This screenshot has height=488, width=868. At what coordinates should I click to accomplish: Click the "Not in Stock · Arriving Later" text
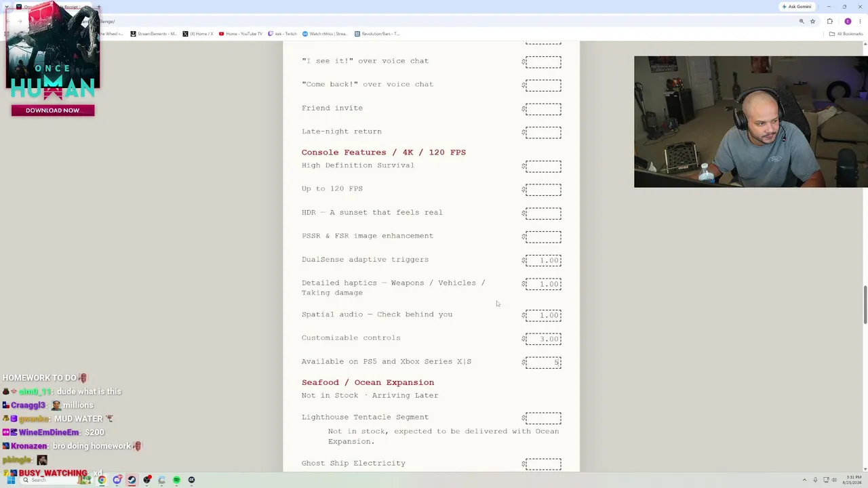[370, 395]
